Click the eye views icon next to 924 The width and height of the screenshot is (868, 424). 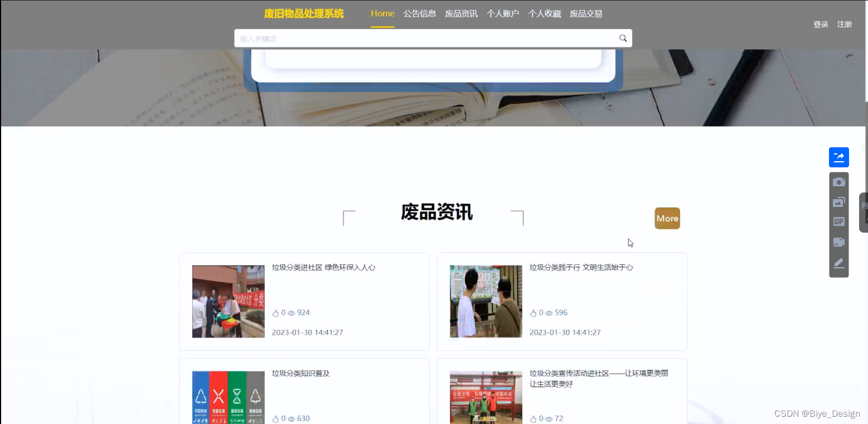291,313
